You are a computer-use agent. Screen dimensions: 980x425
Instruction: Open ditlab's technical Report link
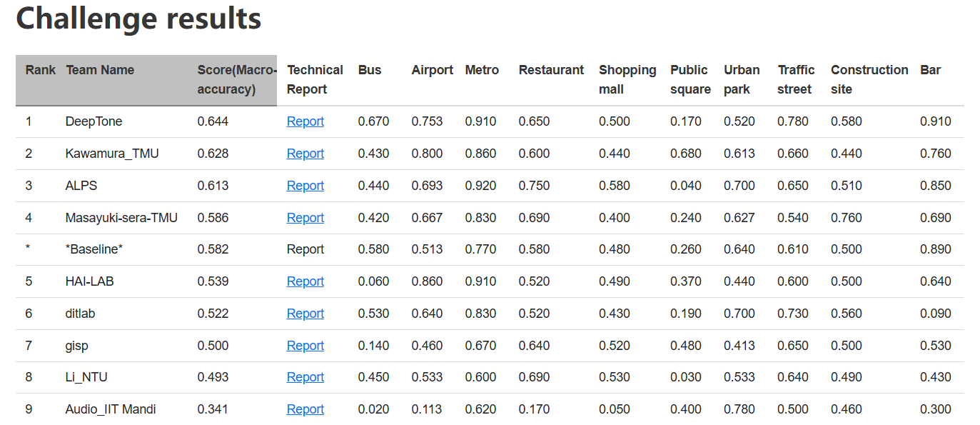pos(305,314)
